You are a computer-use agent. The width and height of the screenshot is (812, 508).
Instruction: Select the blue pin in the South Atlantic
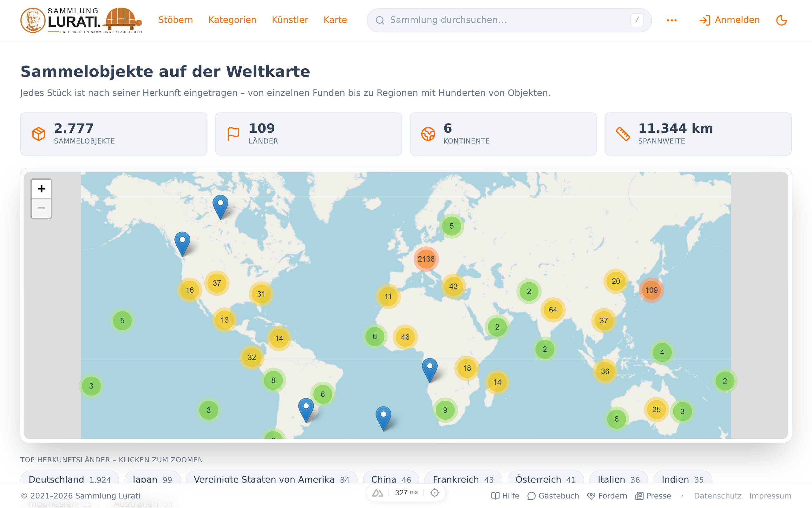[383, 419]
